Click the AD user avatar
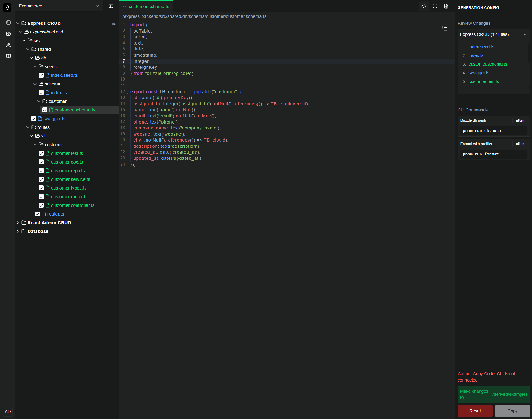This screenshot has width=532, height=419. pyautogui.click(x=8, y=412)
